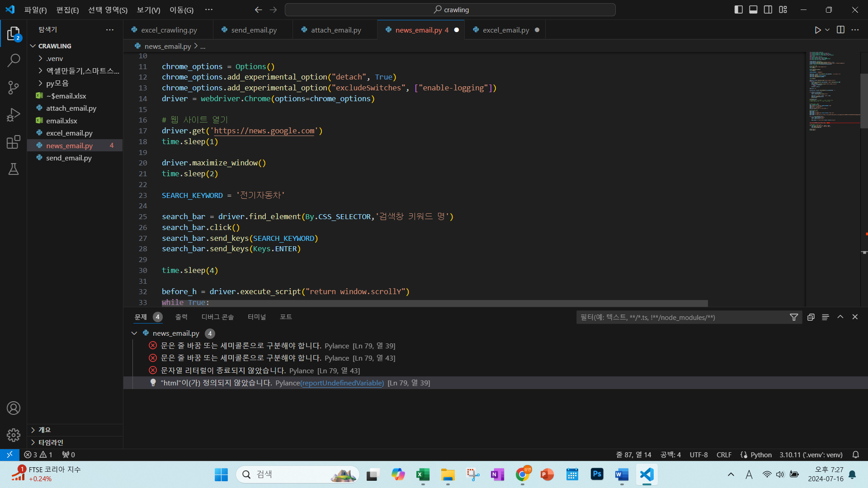Open forwarded ports indicator in status bar
This screenshot has width=868, height=488.
pyautogui.click(x=69, y=455)
